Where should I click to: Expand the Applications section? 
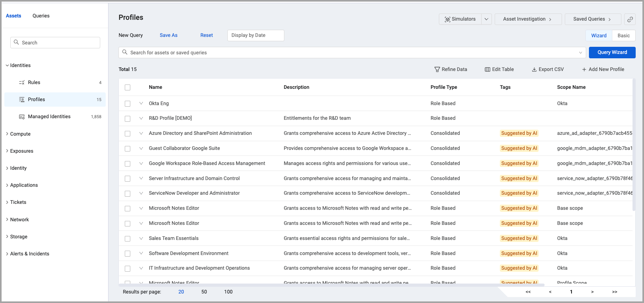coord(7,185)
